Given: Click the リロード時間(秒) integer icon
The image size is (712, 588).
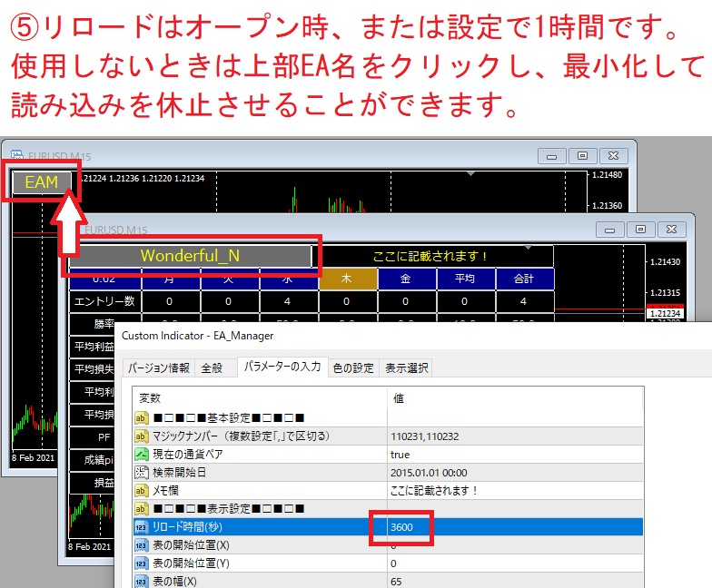Looking at the screenshot, I should pyautogui.click(x=142, y=526).
